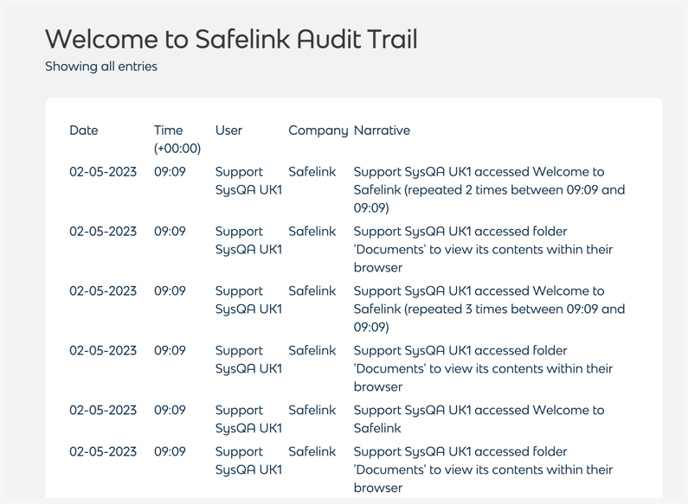Click the 'Welcome to Safelink Audit Trail' heading
This screenshot has width=688, height=504.
(231, 39)
